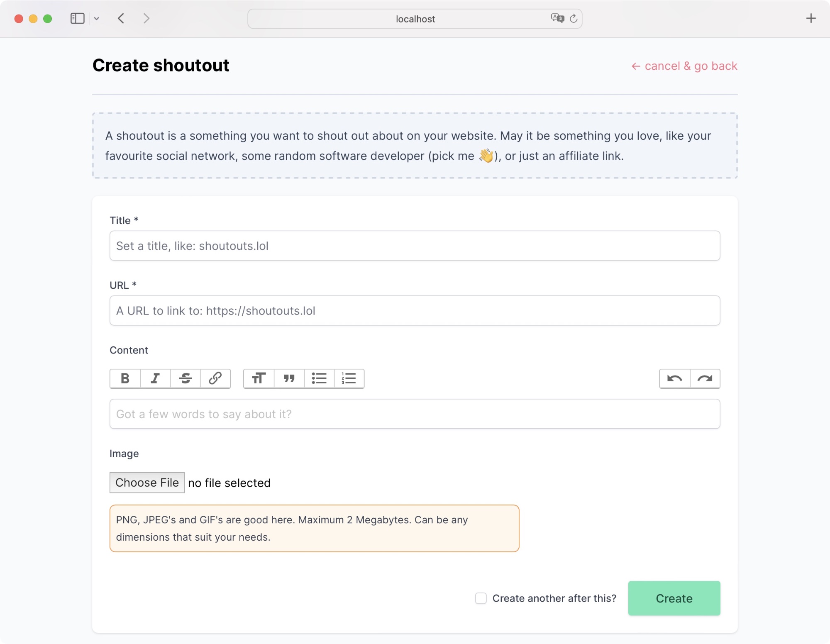Screen dimensions: 830x644
Task: Click the green Create button
Action: pyautogui.click(x=674, y=598)
